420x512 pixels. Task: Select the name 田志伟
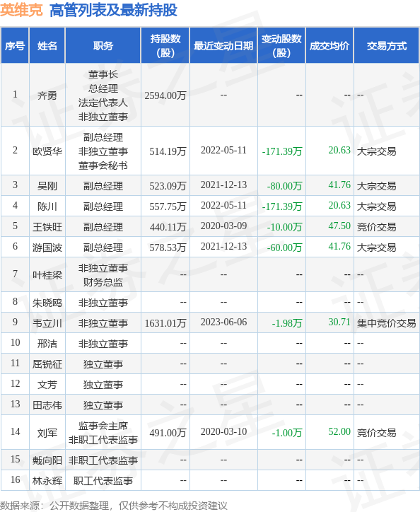point(47,405)
